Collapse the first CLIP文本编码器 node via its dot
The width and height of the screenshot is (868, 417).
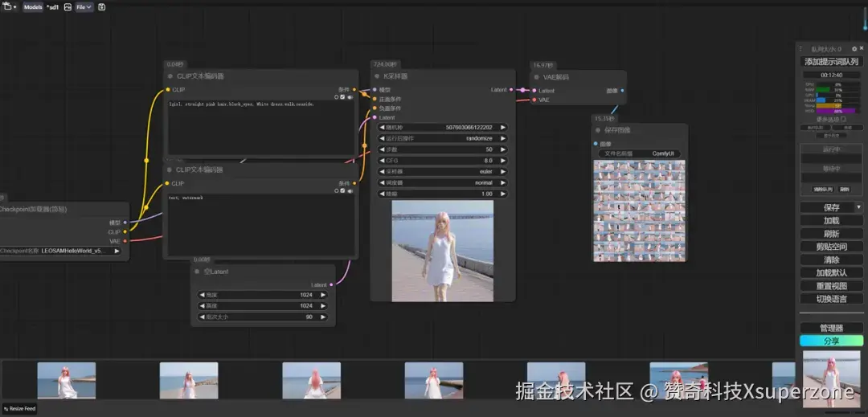(x=170, y=76)
